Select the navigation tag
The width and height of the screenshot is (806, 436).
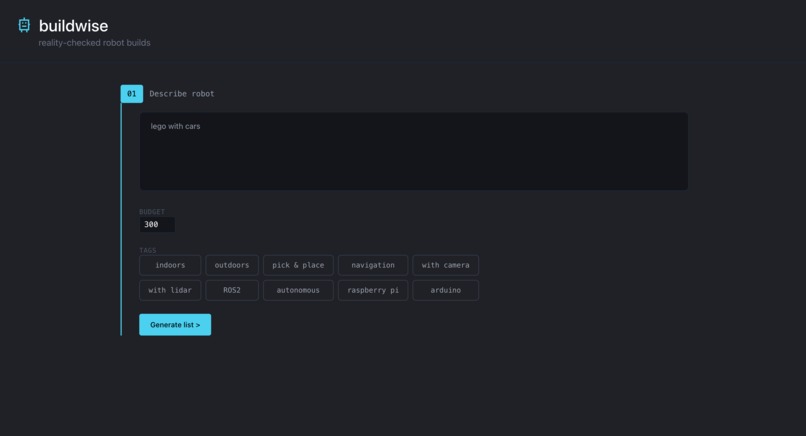point(373,265)
